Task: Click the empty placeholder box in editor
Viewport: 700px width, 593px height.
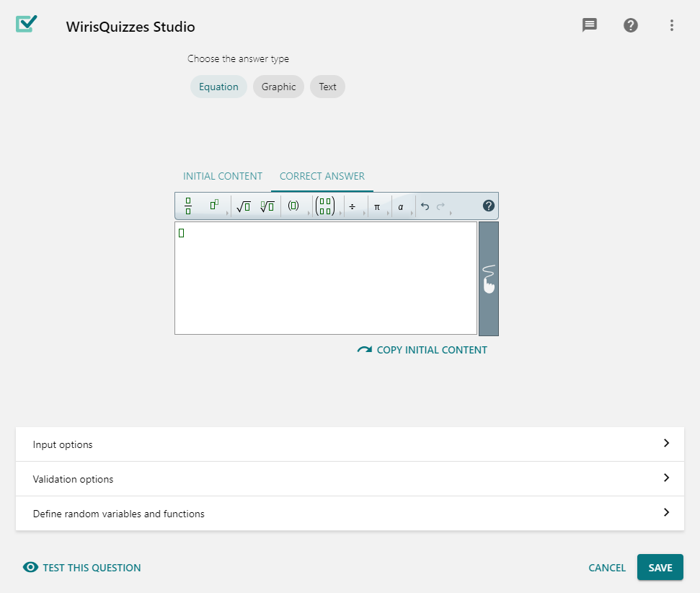Action: (181, 233)
